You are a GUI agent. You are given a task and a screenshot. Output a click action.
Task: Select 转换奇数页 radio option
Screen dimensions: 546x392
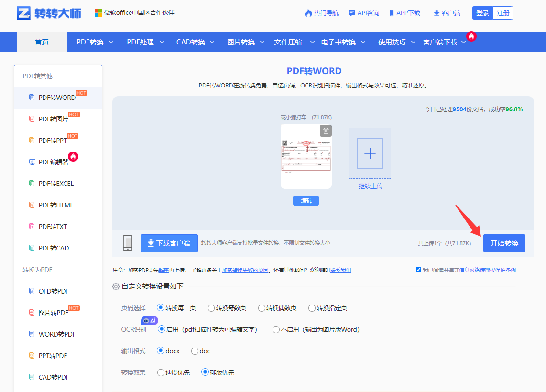tap(211, 308)
